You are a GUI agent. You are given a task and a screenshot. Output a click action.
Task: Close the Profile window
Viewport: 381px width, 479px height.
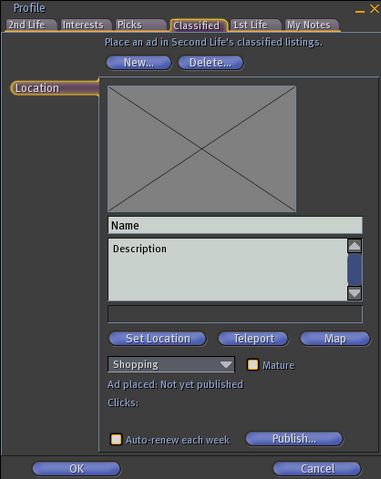tap(374, 9)
